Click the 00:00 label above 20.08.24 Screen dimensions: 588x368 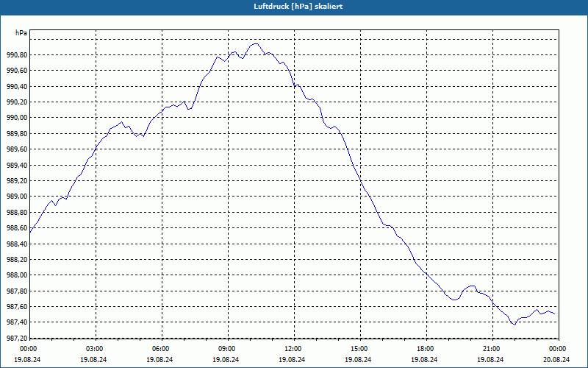pos(559,349)
